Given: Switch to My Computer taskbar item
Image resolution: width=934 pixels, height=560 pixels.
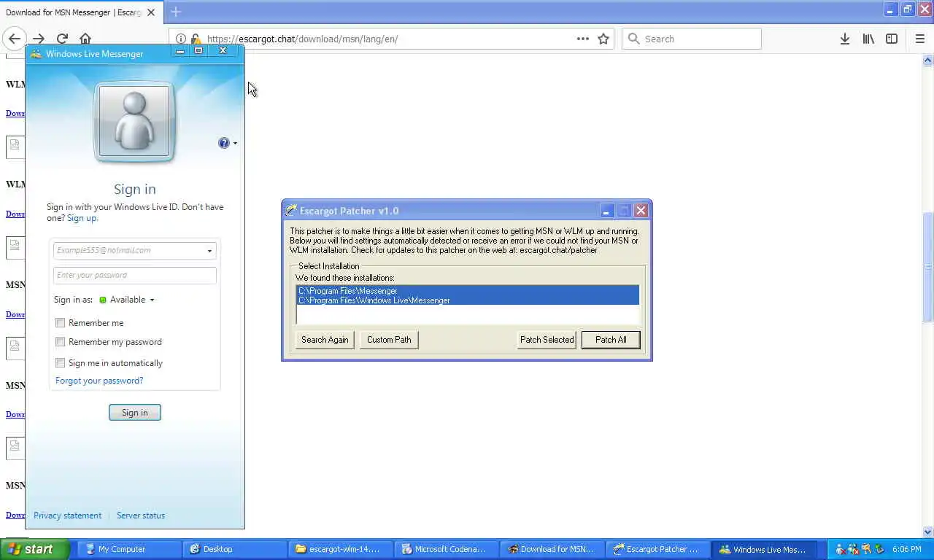Looking at the screenshot, I should click(128, 549).
